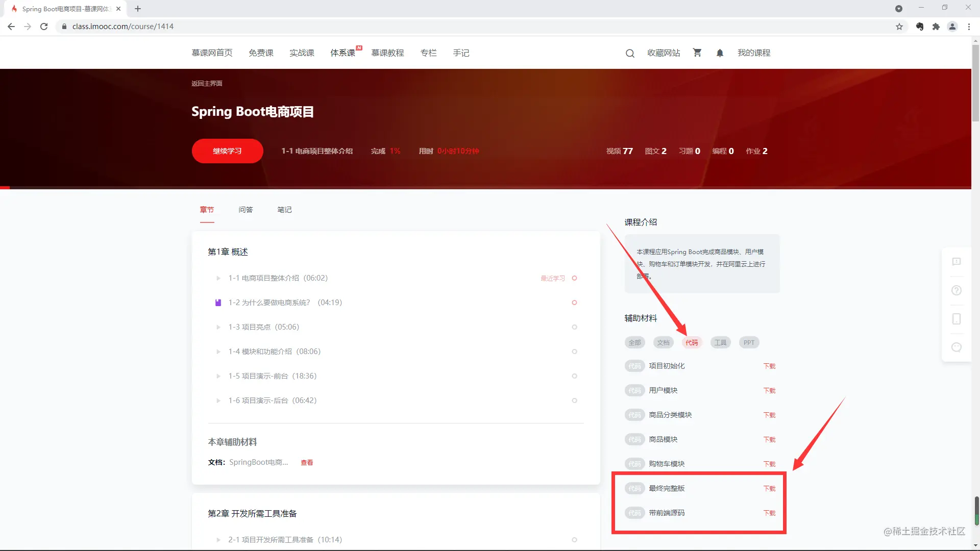Click the Chrome tab search dropdown icon
This screenshot has width=980, height=551.
coord(899,9)
